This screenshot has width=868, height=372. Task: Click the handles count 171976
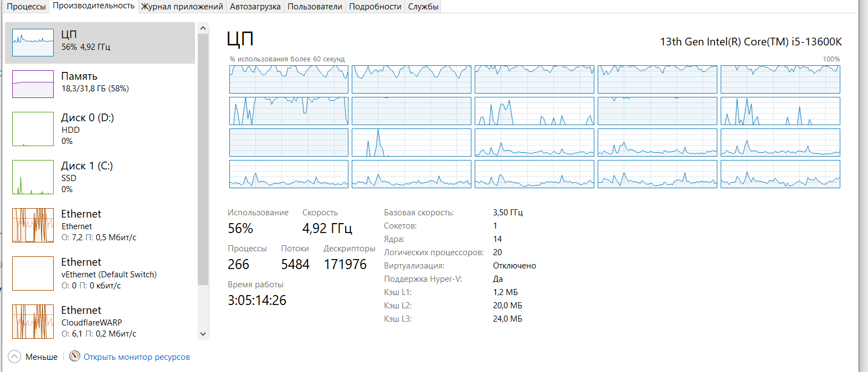[x=345, y=264]
